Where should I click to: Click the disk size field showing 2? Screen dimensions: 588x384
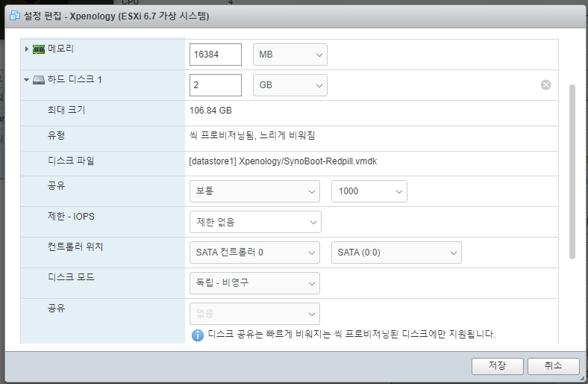(x=216, y=85)
